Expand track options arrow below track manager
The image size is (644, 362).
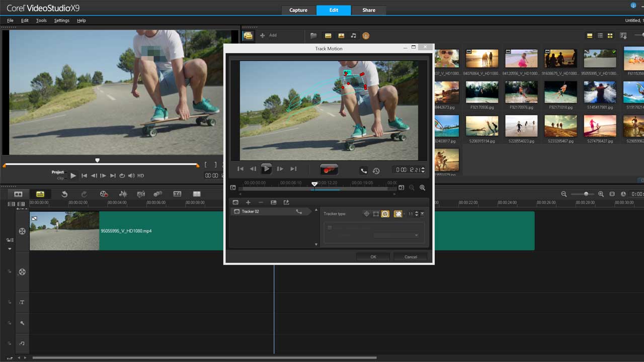tap(9, 249)
